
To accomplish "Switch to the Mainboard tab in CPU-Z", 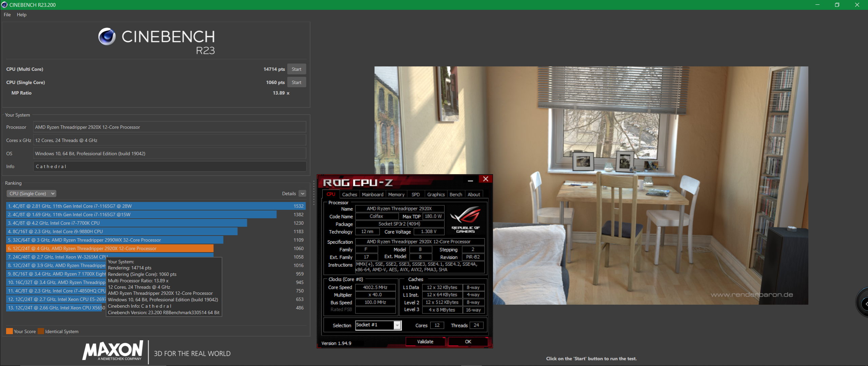I will (372, 195).
